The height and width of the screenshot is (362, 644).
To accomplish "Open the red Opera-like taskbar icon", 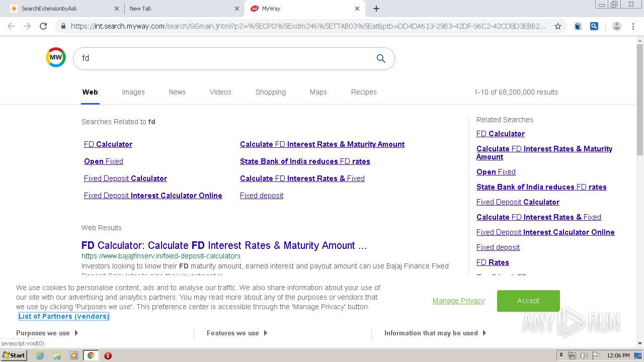I will (108, 355).
